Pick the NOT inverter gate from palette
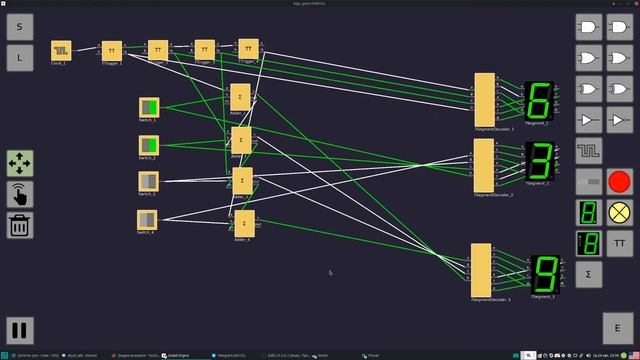The height and width of the screenshot is (360, 640). click(620, 120)
